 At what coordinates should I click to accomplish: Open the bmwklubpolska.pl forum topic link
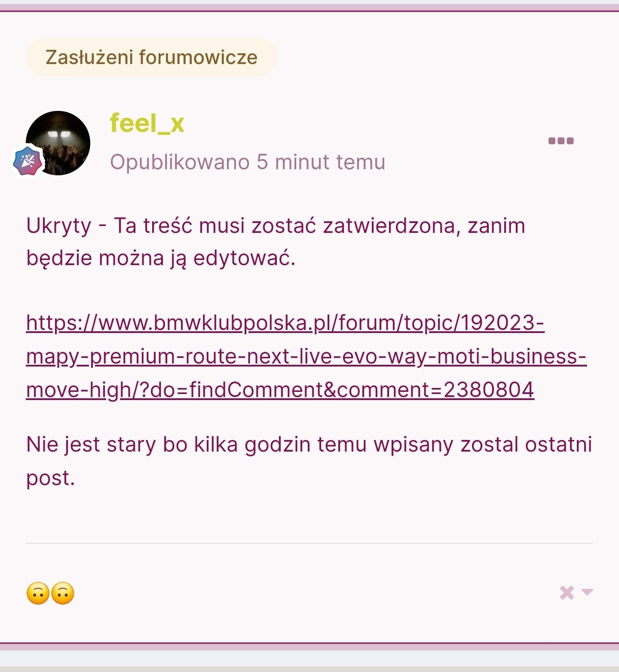point(306,356)
